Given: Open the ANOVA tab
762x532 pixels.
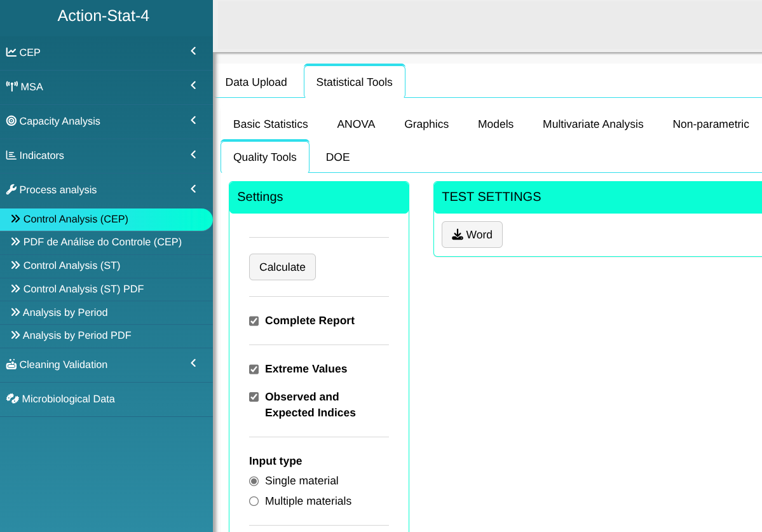Looking at the screenshot, I should pyautogui.click(x=356, y=124).
